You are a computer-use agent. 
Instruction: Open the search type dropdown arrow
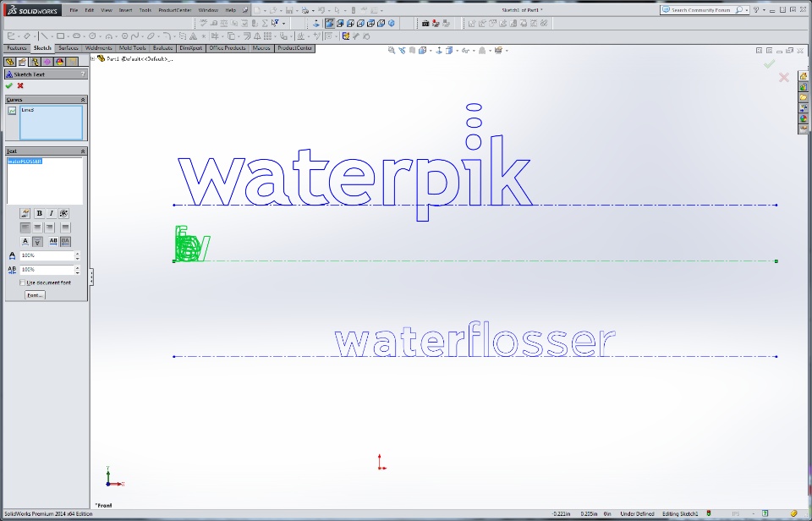coord(747,10)
